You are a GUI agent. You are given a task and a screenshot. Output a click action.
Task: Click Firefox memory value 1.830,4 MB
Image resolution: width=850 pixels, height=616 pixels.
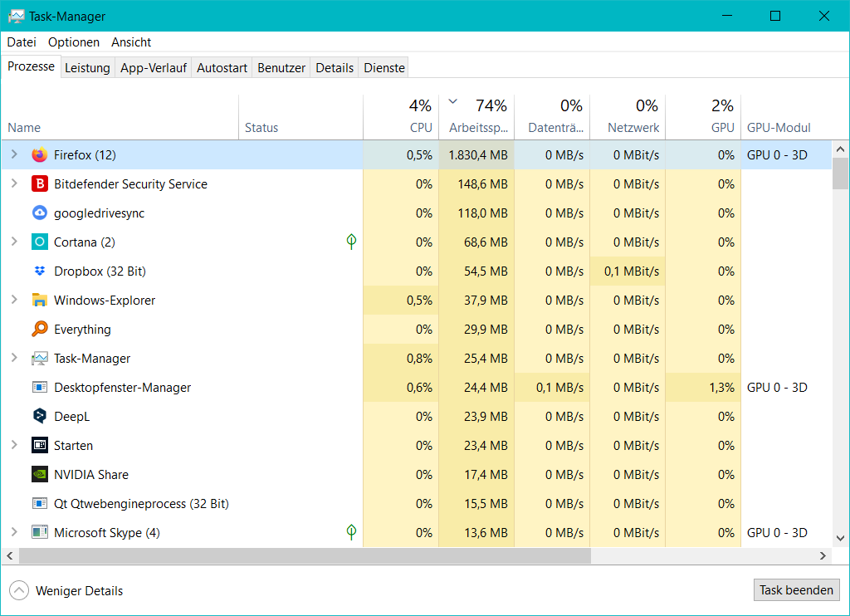tap(478, 155)
